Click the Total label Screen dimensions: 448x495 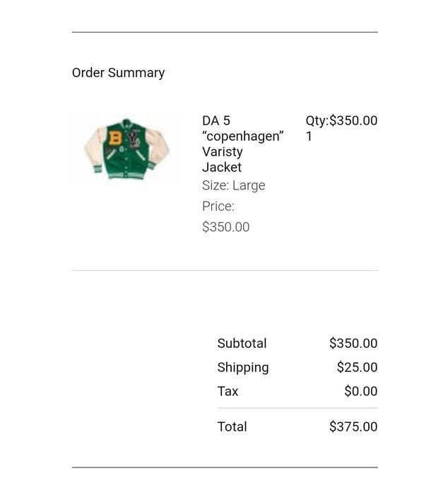coord(232,427)
